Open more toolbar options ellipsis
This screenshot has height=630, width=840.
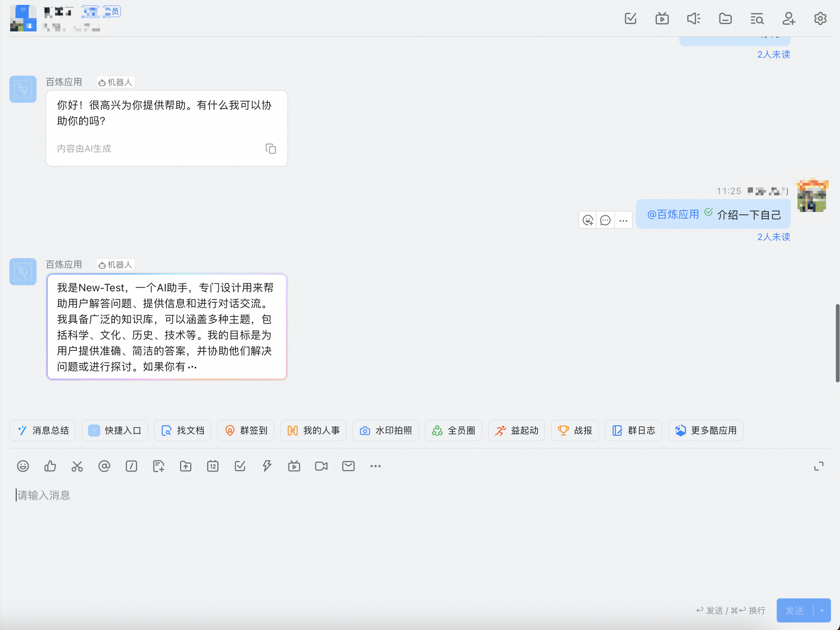click(x=375, y=466)
